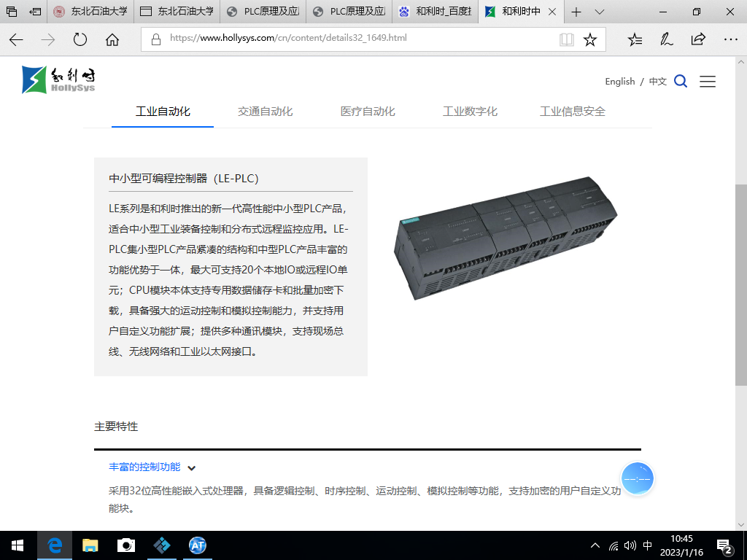Select the 工业数字化 navigation tab
This screenshot has height=560, width=747.
(471, 112)
